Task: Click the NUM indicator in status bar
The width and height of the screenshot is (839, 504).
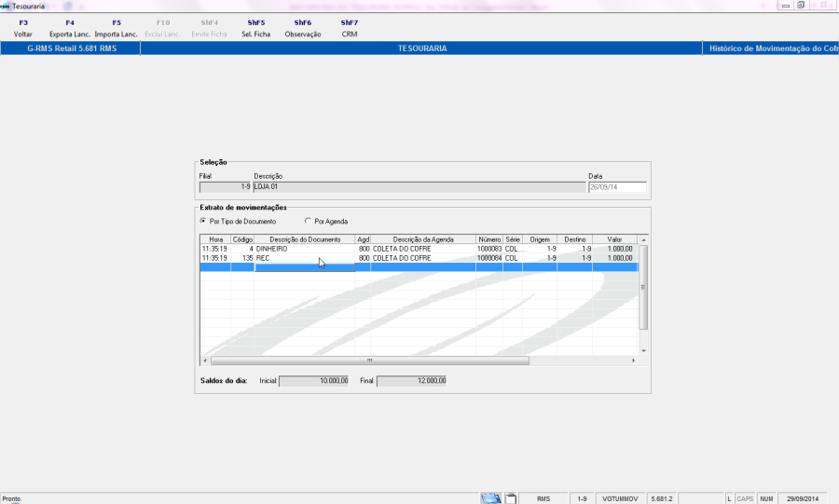Action: (766, 498)
